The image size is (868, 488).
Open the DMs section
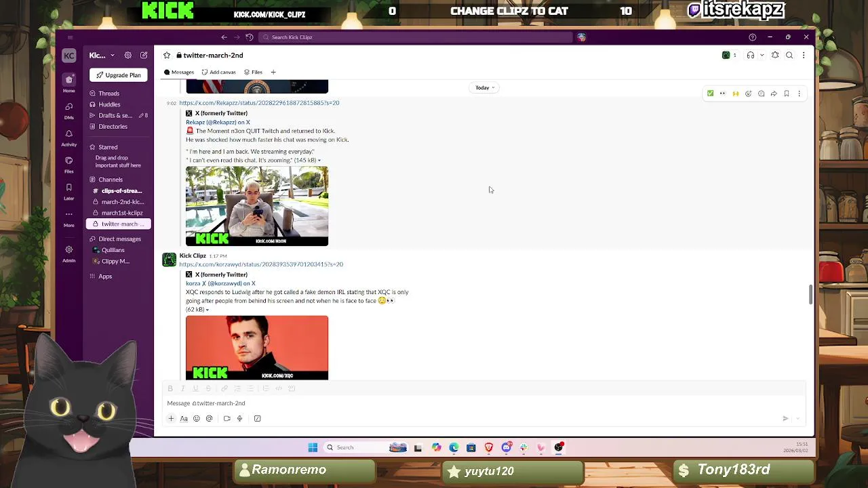click(68, 110)
